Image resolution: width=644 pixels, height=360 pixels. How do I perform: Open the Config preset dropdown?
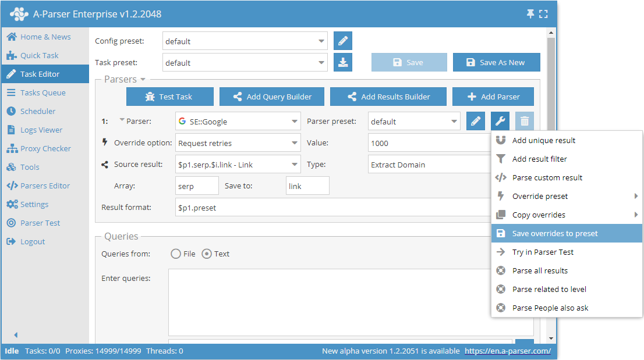[245, 41]
